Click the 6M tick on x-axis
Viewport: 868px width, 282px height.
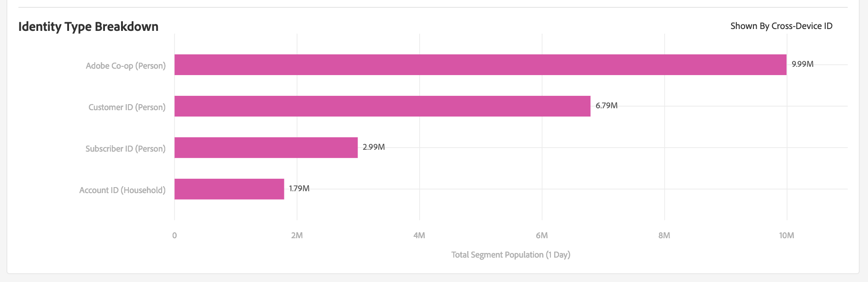[x=542, y=235]
